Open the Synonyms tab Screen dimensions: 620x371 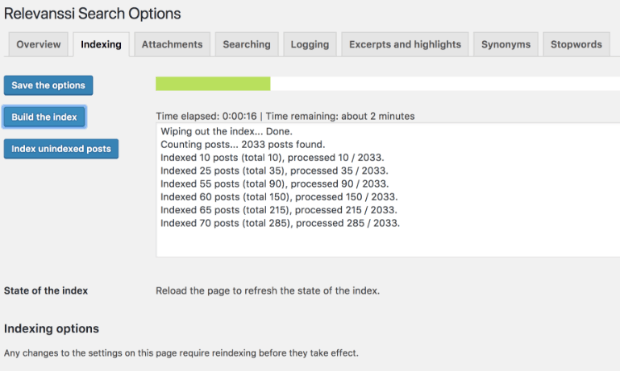506,44
